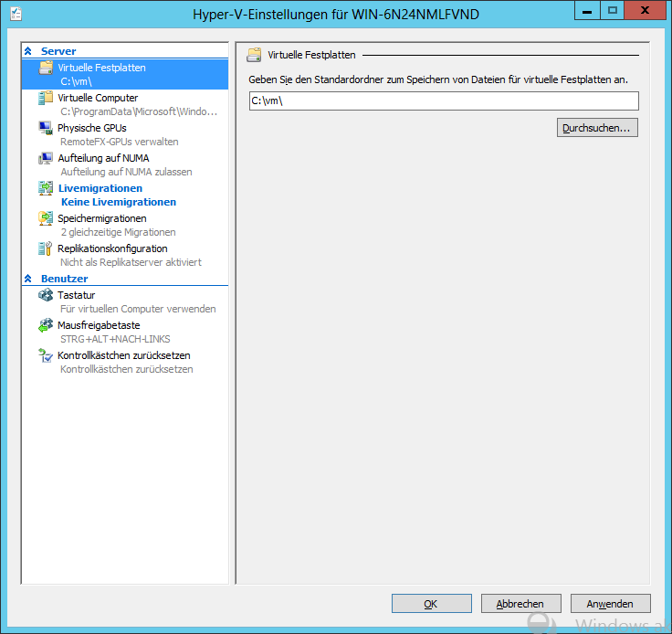Click the Mausfreigabetaste icon
This screenshot has height=634, width=672.
tap(46, 326)
